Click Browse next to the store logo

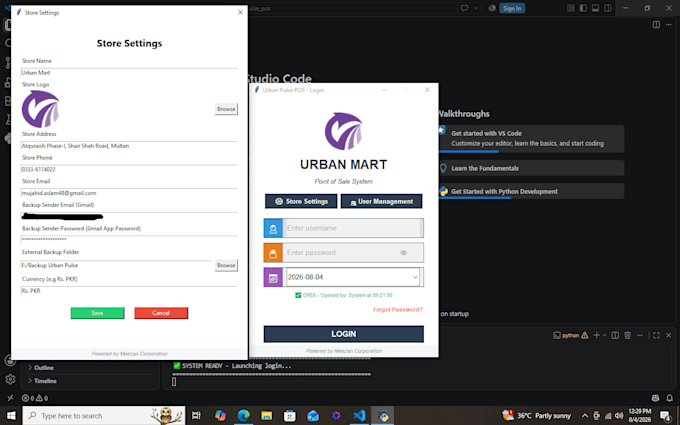[x=226, y=109]
